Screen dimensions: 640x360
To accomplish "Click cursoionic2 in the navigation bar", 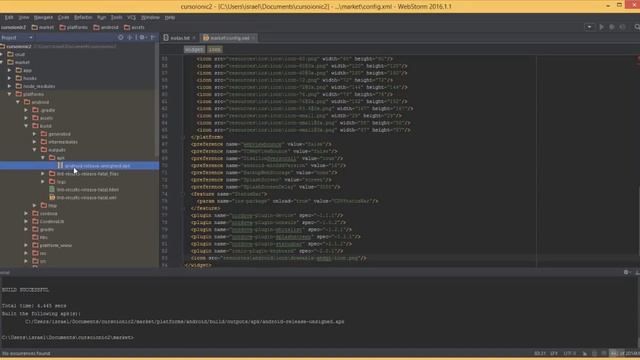I will (13, 27).
